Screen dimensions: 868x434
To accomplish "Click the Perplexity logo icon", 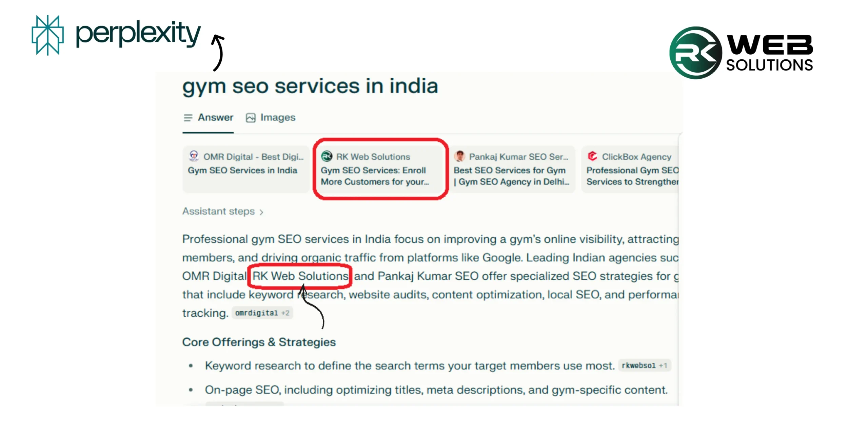I will click(47, 35).
